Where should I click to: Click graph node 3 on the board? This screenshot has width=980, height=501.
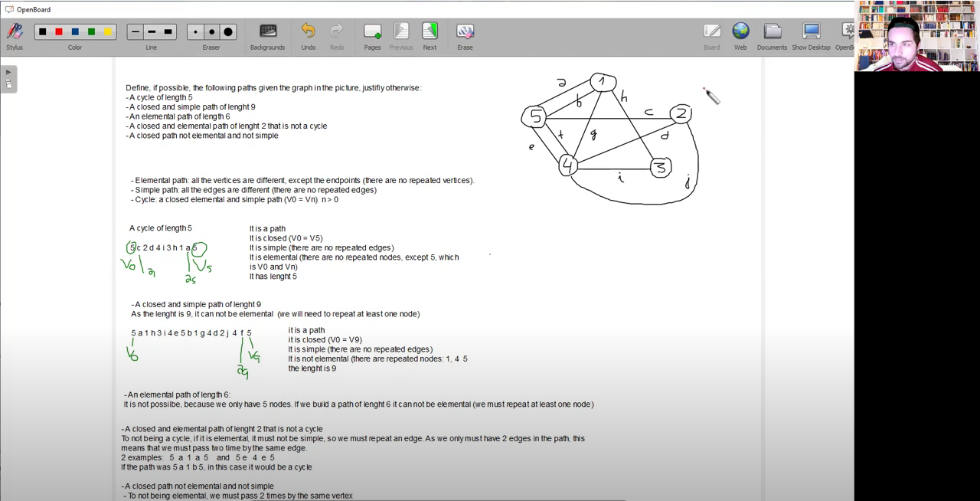(661, 167)
